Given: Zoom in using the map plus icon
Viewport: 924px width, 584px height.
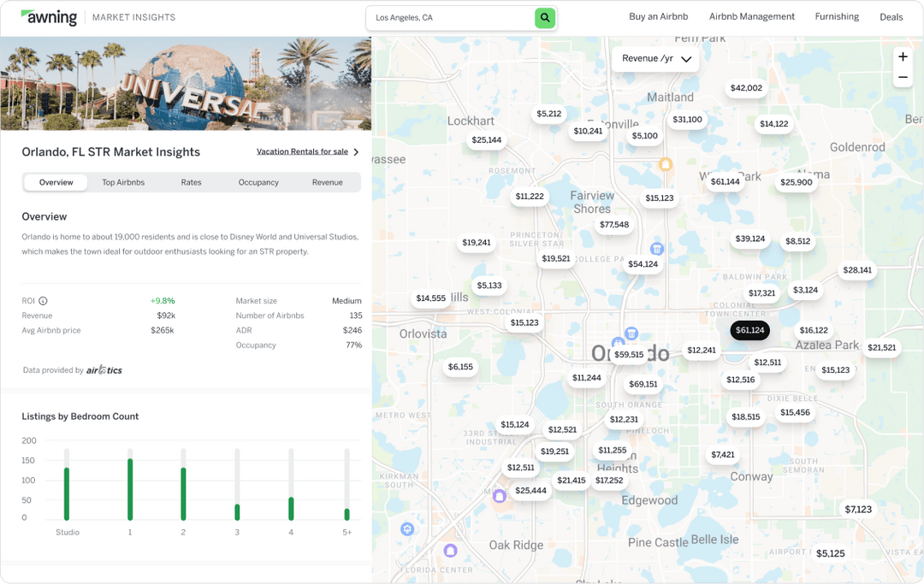Looking at the screenshot, I should (903, 56).
